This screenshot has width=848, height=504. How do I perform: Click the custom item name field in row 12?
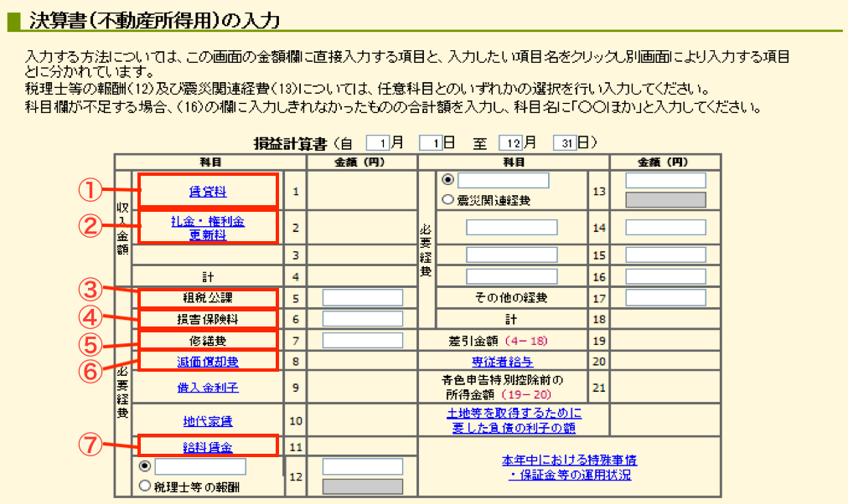click(200, 466)
